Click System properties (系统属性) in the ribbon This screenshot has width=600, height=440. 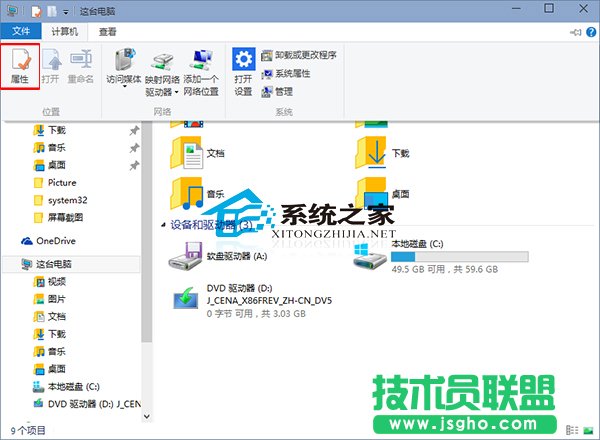291,73
